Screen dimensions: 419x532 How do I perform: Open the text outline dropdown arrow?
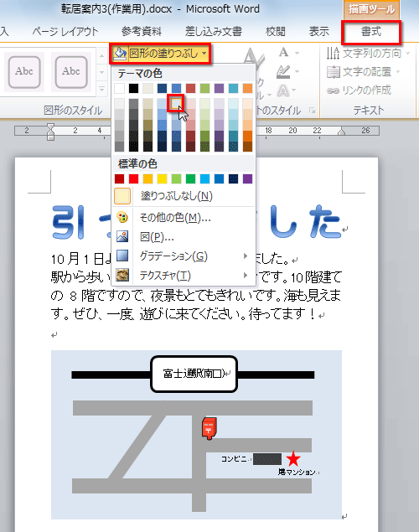[297, 71]
